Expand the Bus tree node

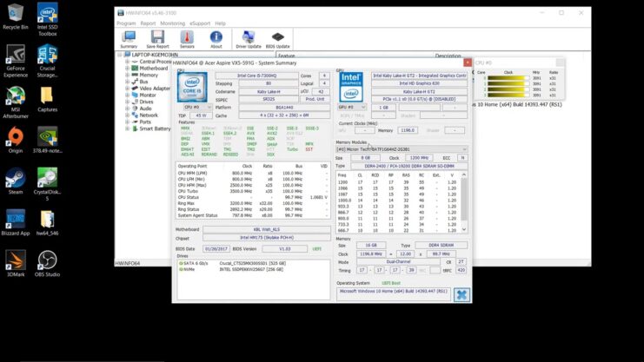(127, 82)
